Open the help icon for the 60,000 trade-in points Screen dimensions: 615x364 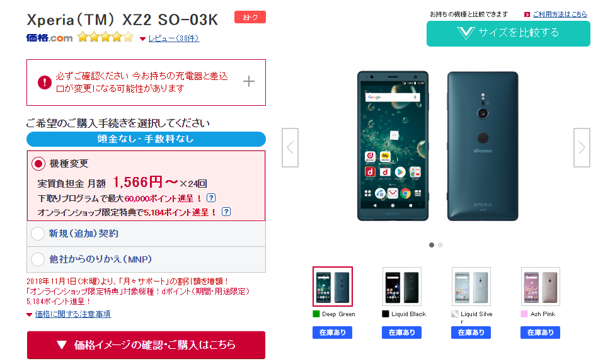tap(211, 198)
